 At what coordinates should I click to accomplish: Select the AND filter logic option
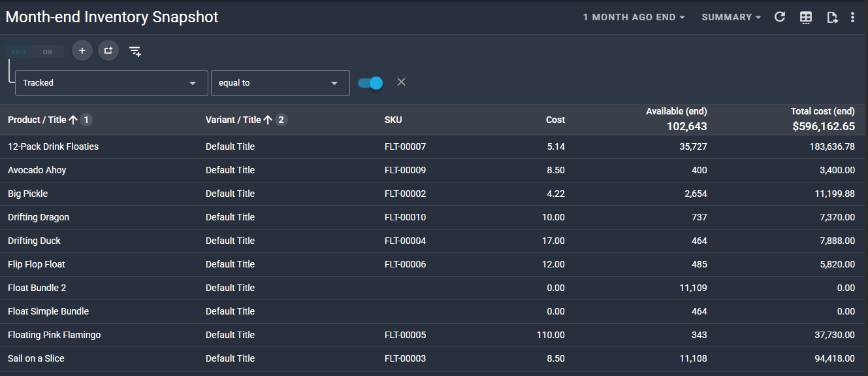point(18,52)
